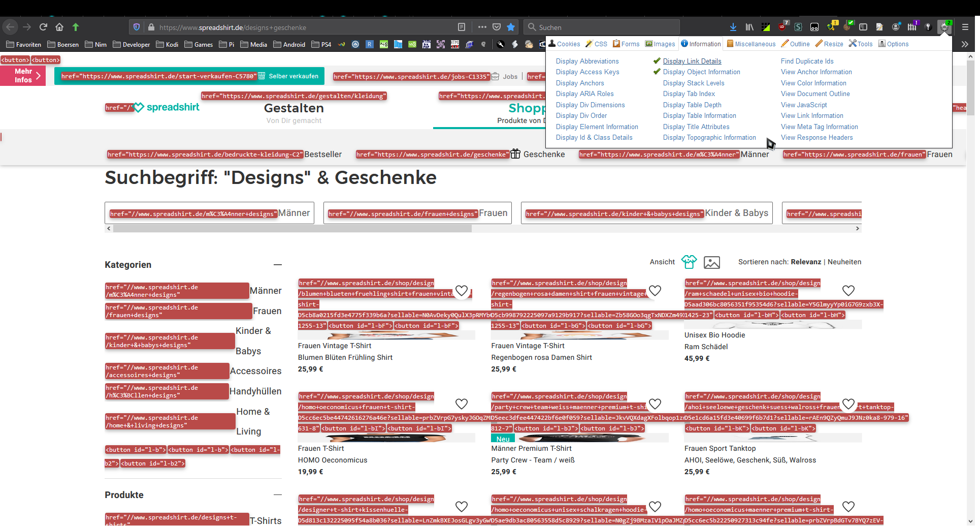980x526 pixels.
Task: Click the Firefox home icon
Action: point(59,27)
